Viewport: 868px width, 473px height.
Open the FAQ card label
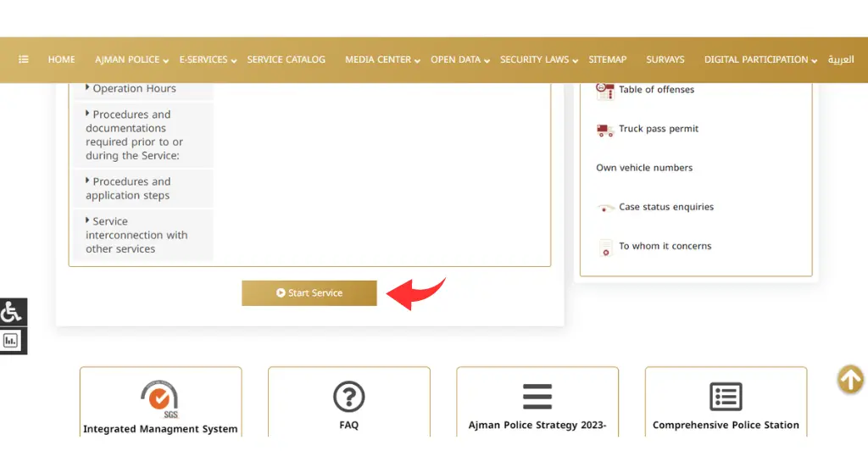pyautogui.click(x=348, y=426)
